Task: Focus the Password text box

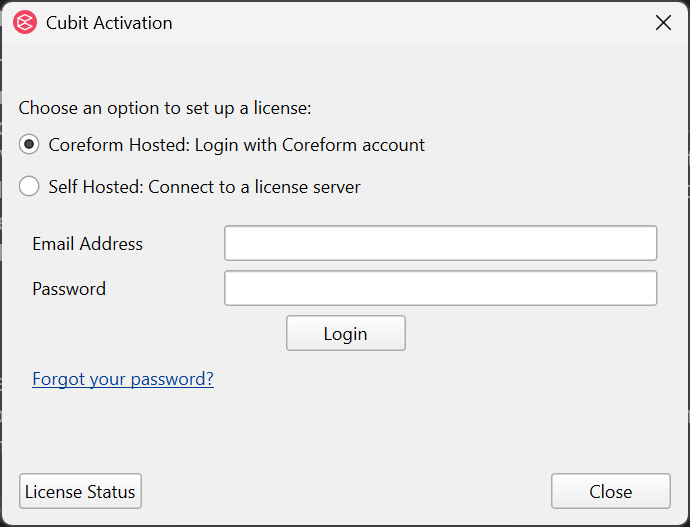Action: tap(440, 288)
